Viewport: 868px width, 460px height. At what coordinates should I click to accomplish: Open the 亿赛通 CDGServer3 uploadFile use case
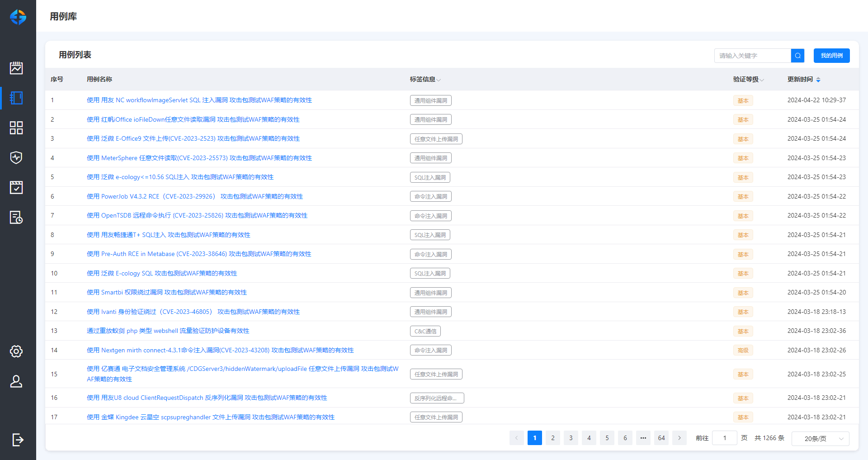click(243, 374)
